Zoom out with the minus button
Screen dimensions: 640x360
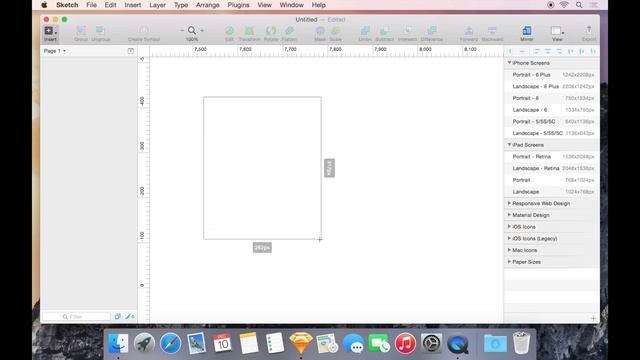point(182,31)
